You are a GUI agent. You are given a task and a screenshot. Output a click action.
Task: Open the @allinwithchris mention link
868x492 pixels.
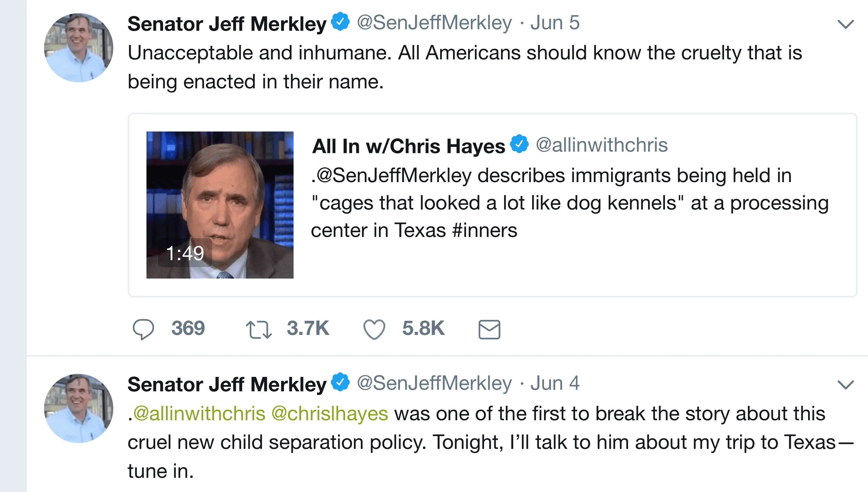[199, 414]
